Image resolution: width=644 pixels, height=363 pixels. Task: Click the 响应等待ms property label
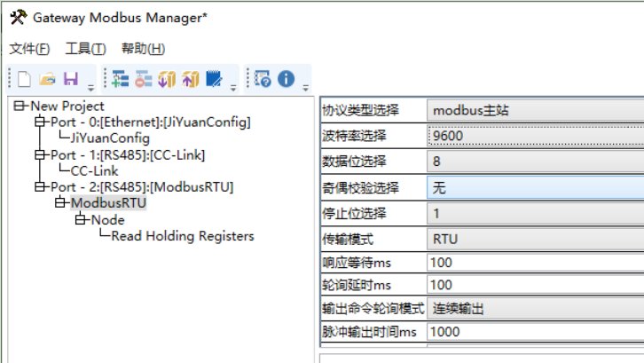pos(357,263)
